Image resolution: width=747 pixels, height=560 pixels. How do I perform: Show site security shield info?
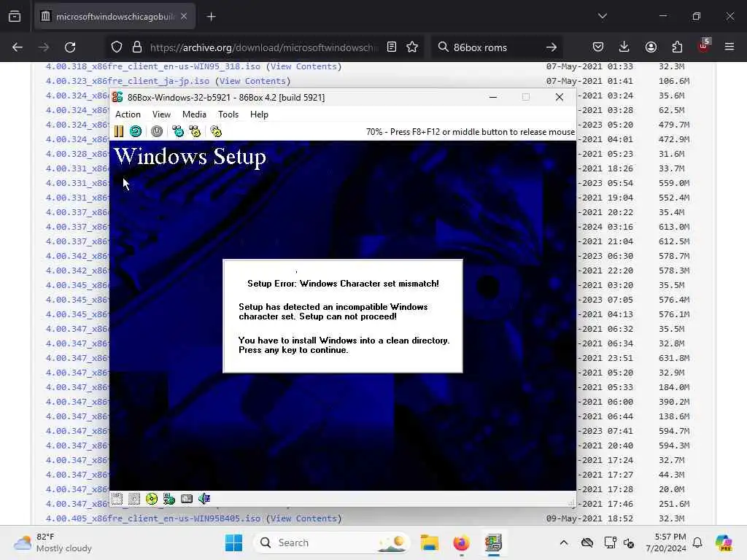[x=117, y=47]
